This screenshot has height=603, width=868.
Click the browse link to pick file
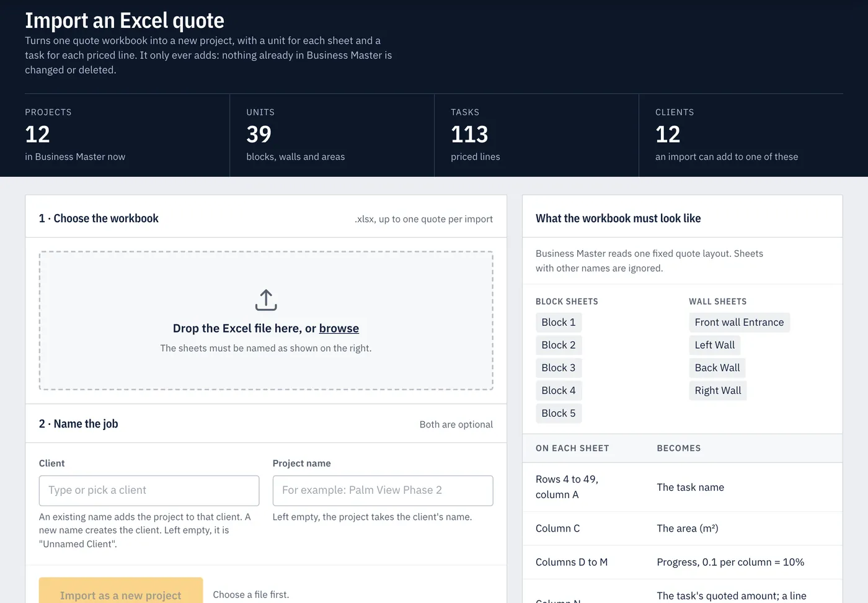(x=339, y=328)
